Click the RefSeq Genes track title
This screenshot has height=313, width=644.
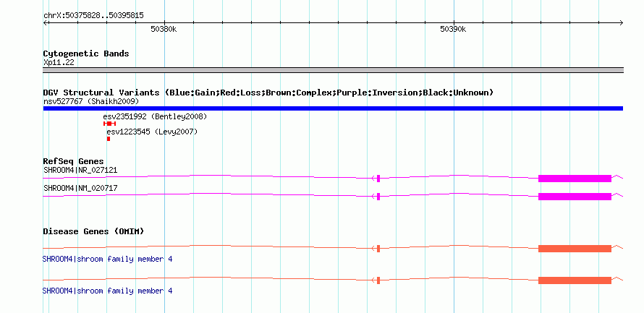coord(74,161)
